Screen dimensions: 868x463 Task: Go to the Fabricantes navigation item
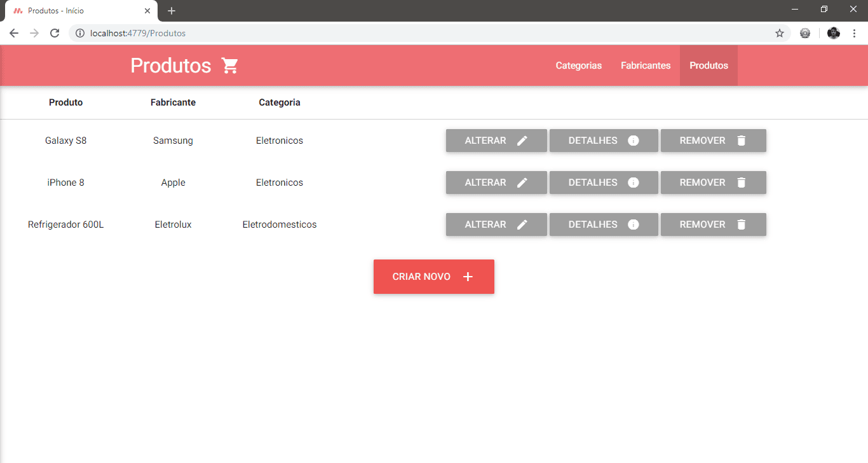point(646,66)
